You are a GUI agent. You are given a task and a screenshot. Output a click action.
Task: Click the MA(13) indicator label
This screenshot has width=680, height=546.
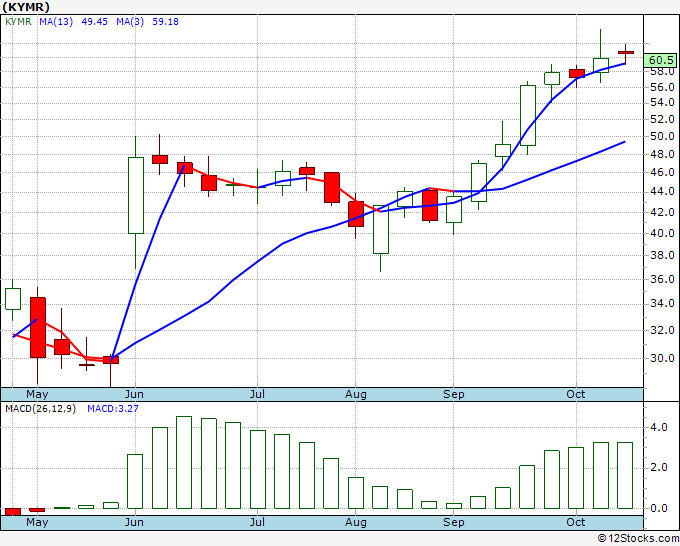56,22
